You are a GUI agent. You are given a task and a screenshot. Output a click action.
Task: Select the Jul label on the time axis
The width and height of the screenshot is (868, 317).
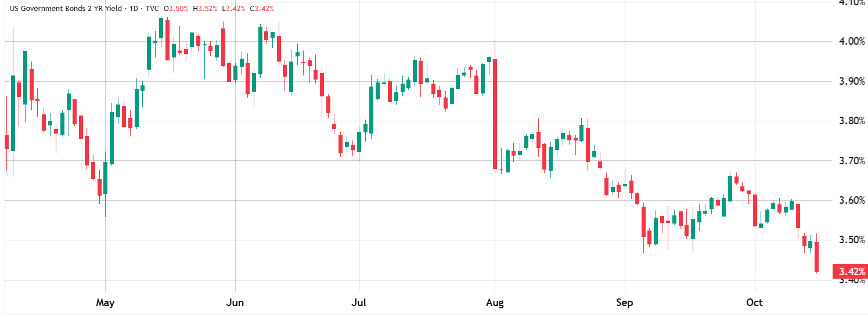[x=359, y=302]
